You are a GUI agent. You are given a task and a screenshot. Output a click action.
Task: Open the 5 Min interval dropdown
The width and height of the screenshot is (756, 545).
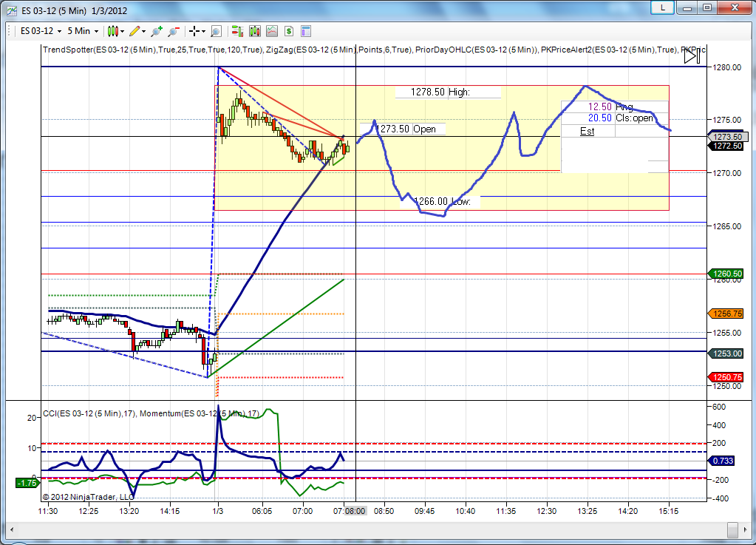coord(83,31)
